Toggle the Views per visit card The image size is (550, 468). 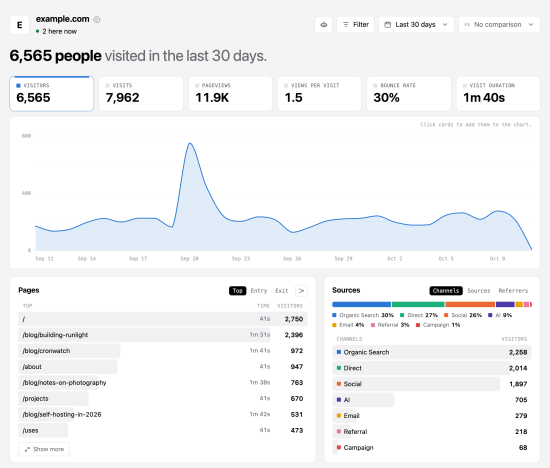click(x=320, y=94)
